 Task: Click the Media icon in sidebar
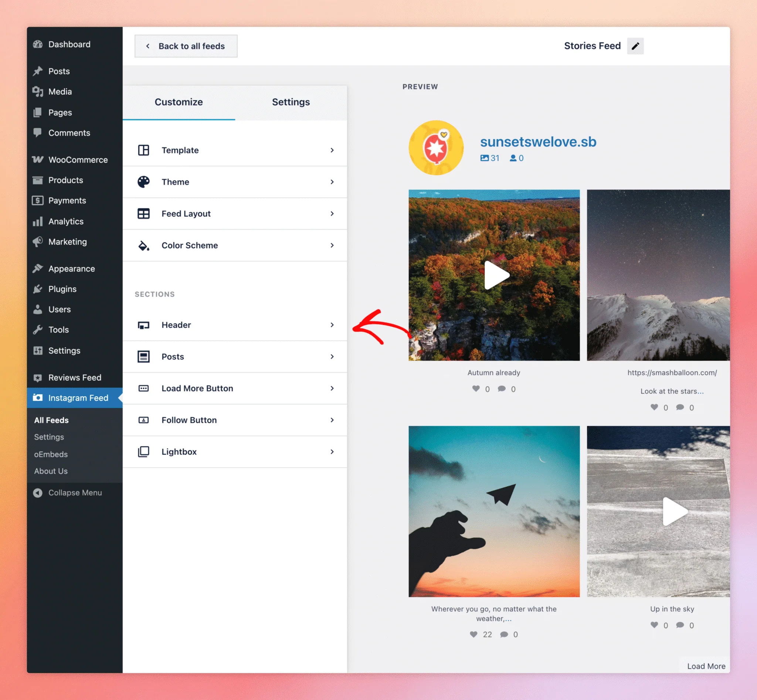37,92
